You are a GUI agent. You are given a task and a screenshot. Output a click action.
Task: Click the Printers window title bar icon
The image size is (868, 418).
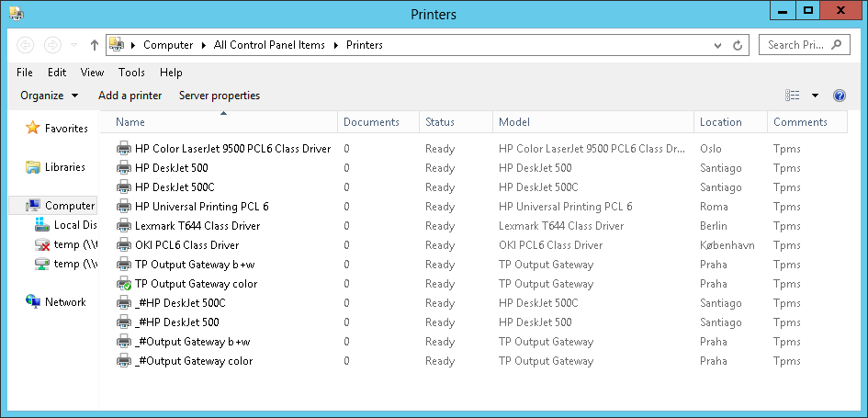click(x=16, y=13)
